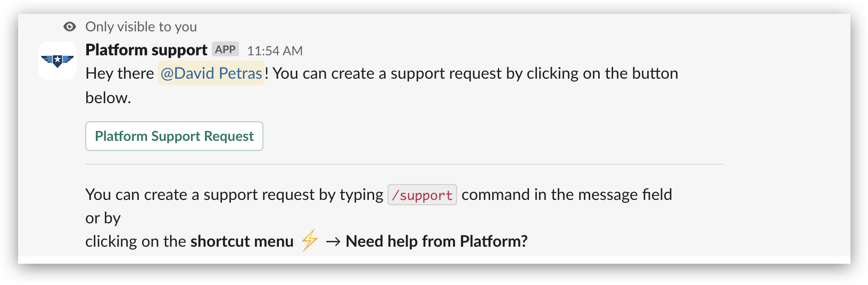Click the right arrow before Need help

[x=333, y=241]
